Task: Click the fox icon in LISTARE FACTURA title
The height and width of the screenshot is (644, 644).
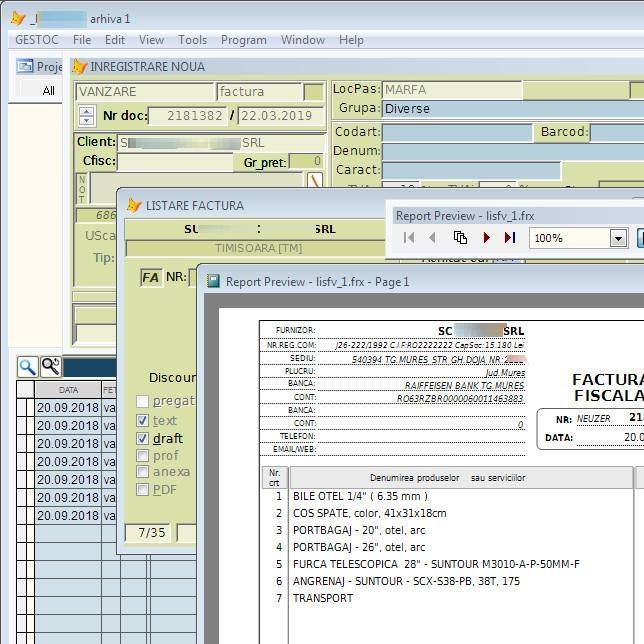Action: (x=134, y=205)
